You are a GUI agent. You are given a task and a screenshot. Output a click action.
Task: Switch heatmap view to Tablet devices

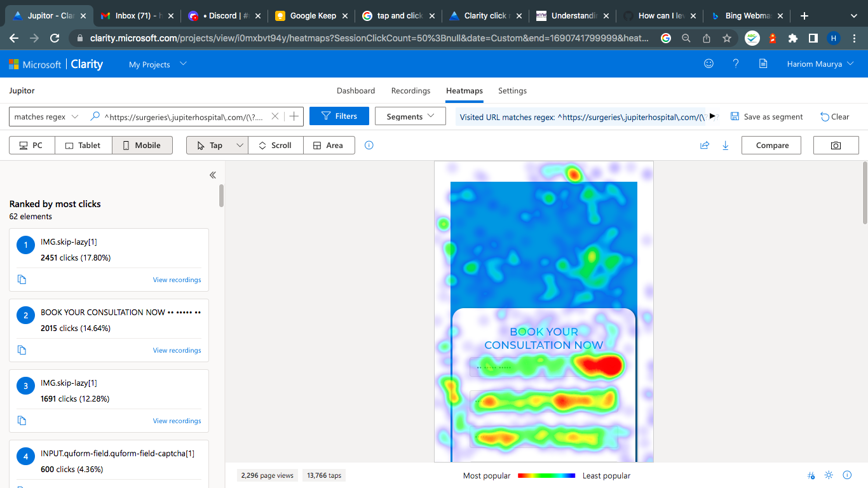[x=83, y=145]
